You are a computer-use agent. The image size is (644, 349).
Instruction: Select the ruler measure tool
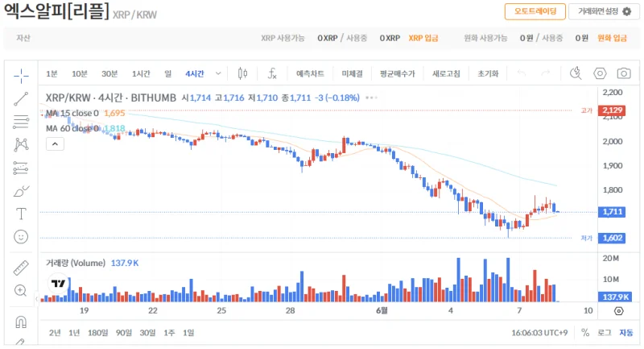(x=21, y=268)
